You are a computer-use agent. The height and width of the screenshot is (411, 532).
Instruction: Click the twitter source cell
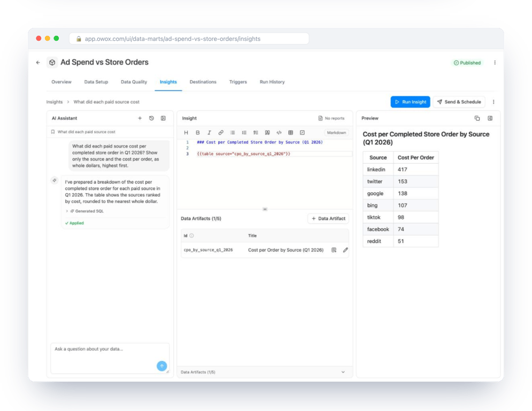pos(378,181)
